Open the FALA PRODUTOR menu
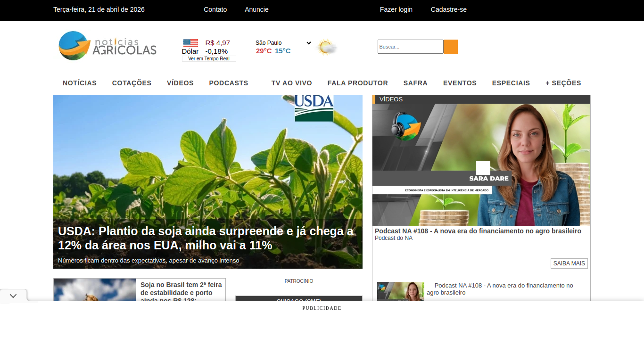644x362 pixels. (358, 83)
